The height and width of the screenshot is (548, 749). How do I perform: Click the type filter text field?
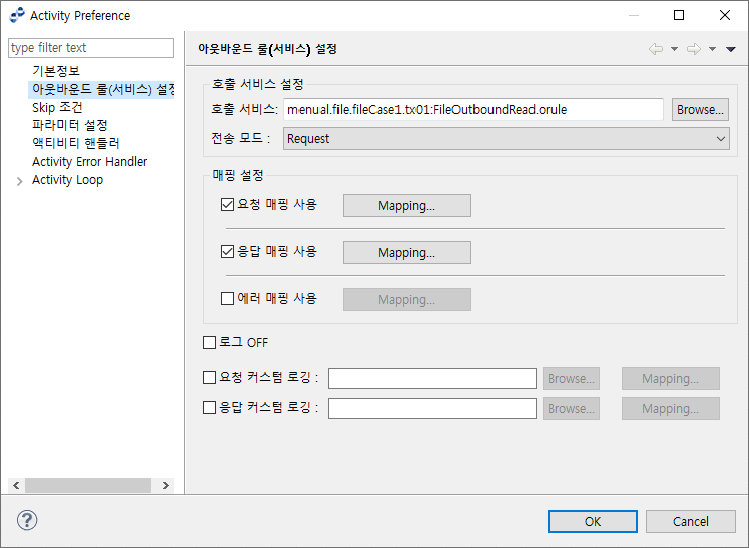pyautogui.click(x=91, y=48)
